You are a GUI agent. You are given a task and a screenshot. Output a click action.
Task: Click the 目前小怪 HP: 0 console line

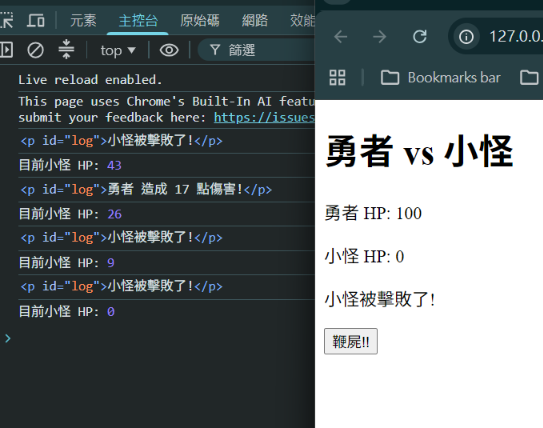pos(66,312)
